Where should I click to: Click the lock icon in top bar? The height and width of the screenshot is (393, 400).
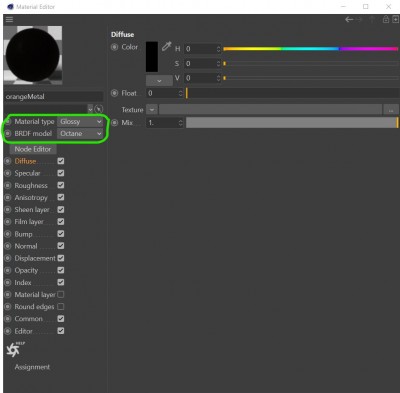tap(386, 19)
